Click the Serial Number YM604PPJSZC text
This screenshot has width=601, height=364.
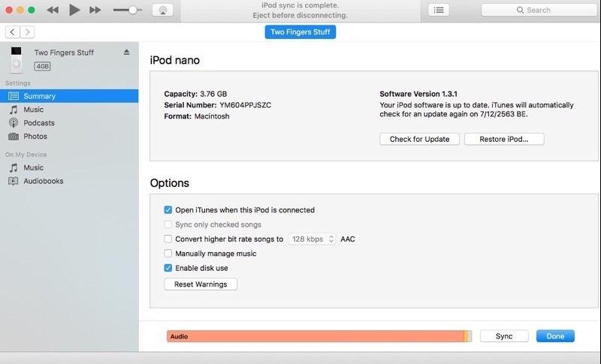pos(217,105)
